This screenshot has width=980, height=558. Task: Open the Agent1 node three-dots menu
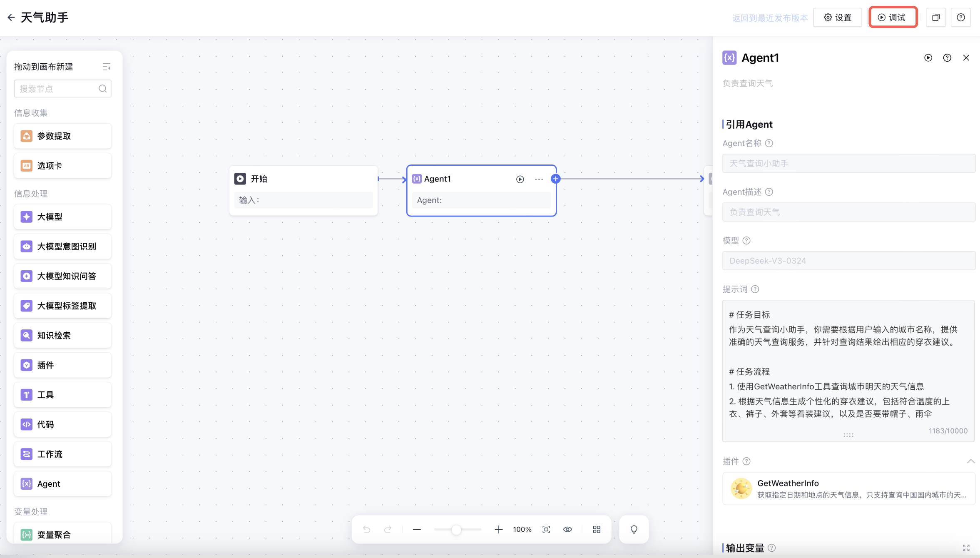point(539,179)
